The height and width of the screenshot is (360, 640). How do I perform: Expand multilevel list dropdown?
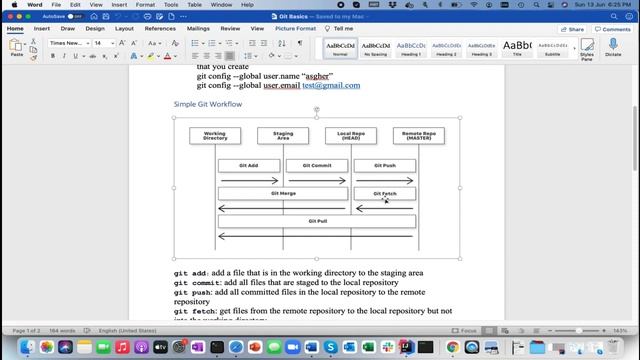tap(237, 43)
